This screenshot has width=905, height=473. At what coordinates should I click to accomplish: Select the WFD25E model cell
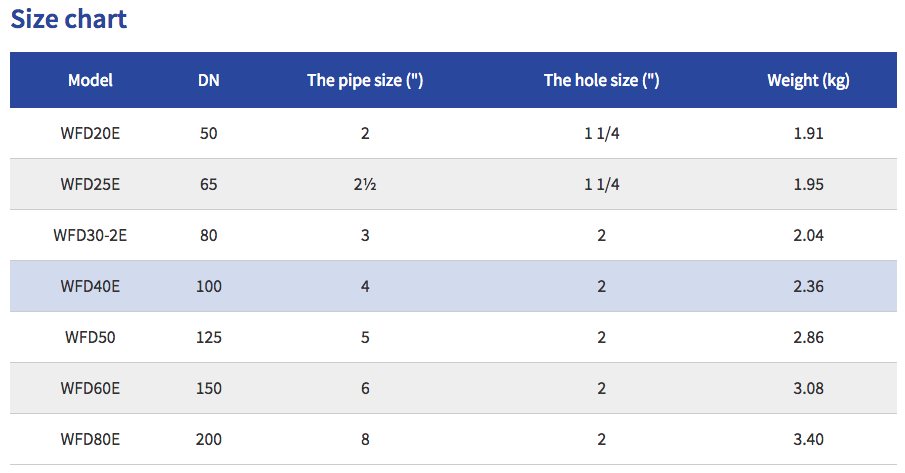[x=90, y=185]
